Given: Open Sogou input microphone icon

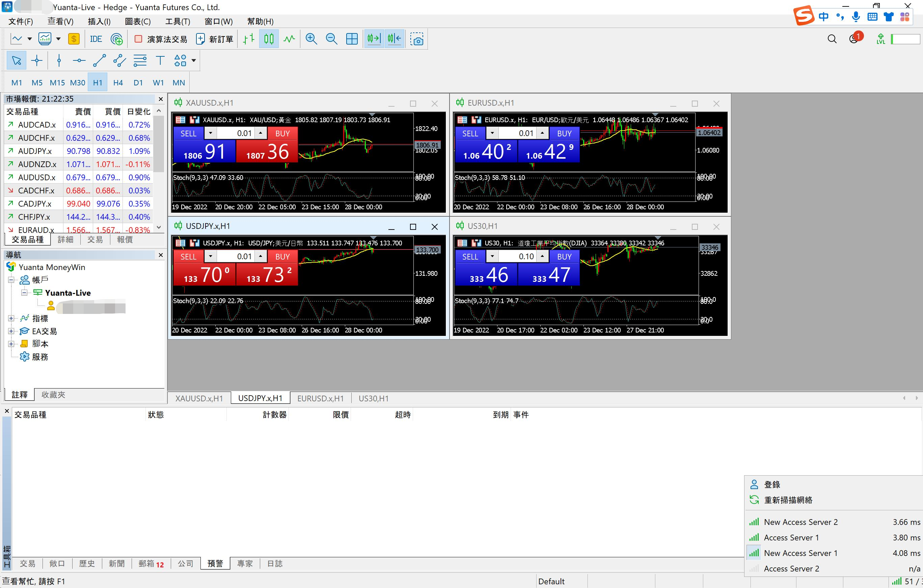Looking at the screenshot, I should click(856, 17).
